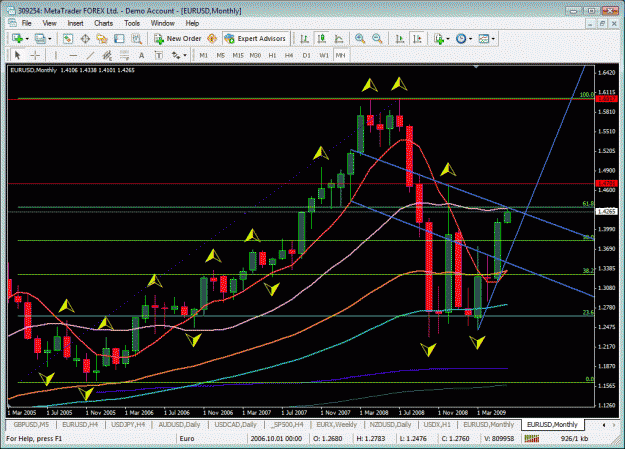Zoom in on the chart
This screenshot has width=625, height=449.
pos(360,39)
